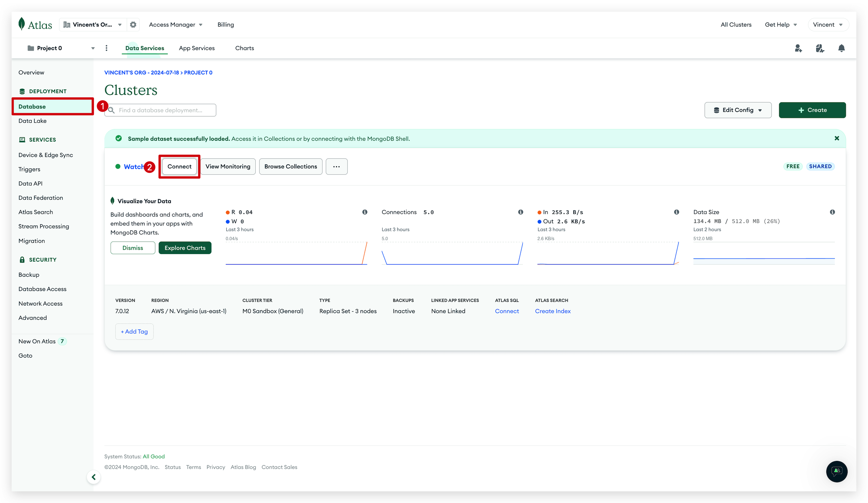
Task: Show info for the Data Size chart
Action: coord(832,212)
